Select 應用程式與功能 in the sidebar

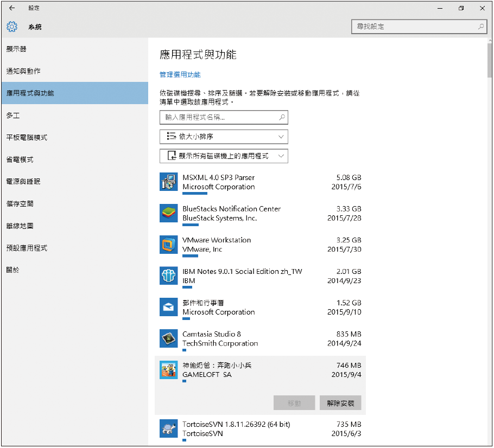pyautogui.click(x=75, y=93)
